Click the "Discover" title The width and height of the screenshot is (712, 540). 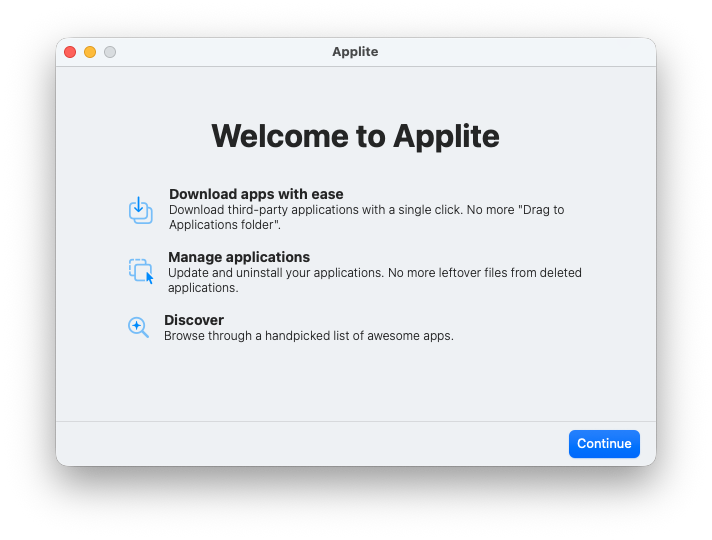(194, 320)
